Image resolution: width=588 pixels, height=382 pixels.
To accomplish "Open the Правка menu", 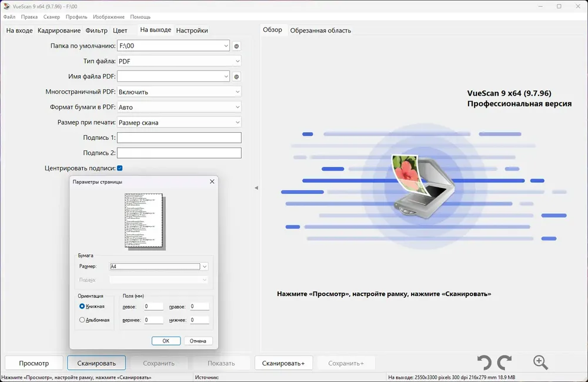I will (29, 17).
